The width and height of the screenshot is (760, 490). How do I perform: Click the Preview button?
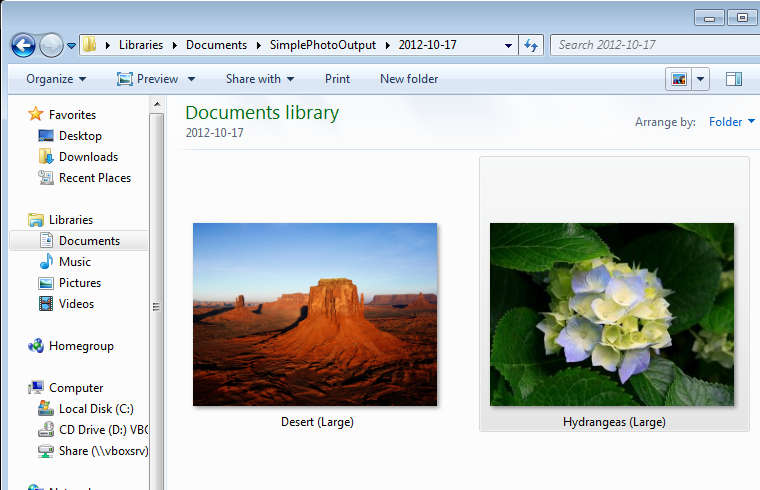tap(156, 79)
